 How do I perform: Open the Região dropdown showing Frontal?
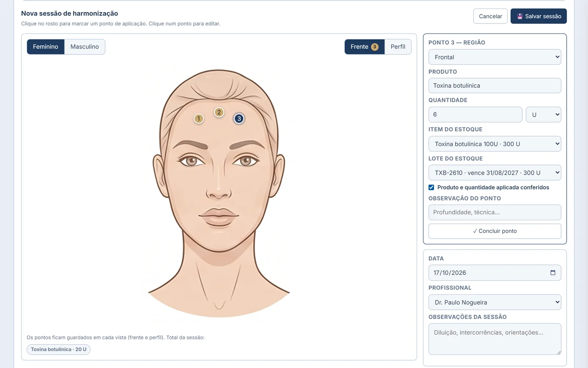click(495, 57)
